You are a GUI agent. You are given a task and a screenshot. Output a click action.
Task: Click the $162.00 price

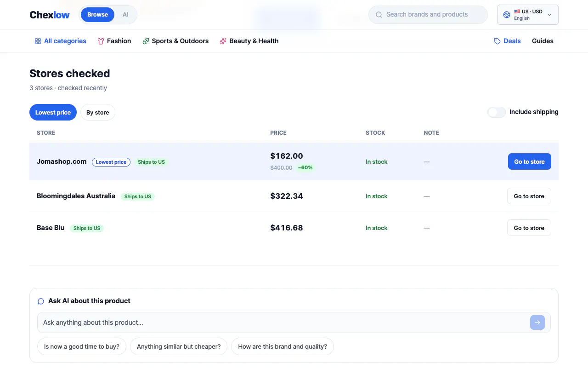tap(287, 156)
